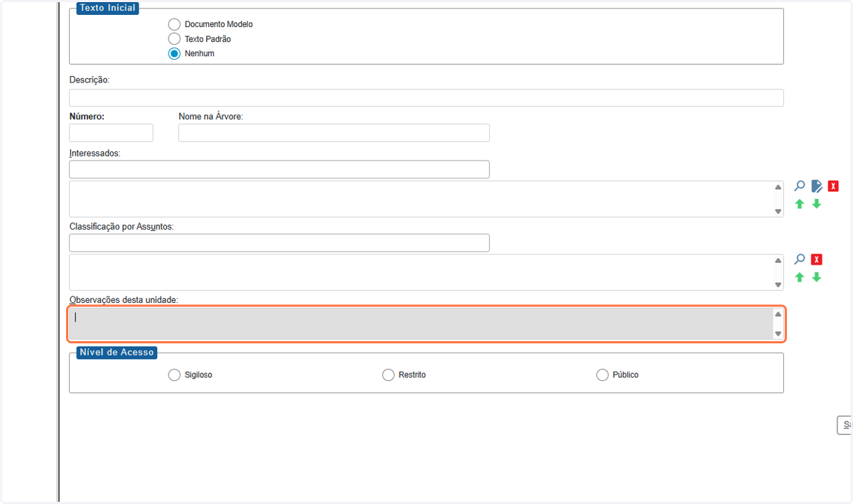Image resolution: width=853 pixels, height=504 pixels.
Task: Click Observações textarea scroll down arrow
Action: tap(778, 333)
